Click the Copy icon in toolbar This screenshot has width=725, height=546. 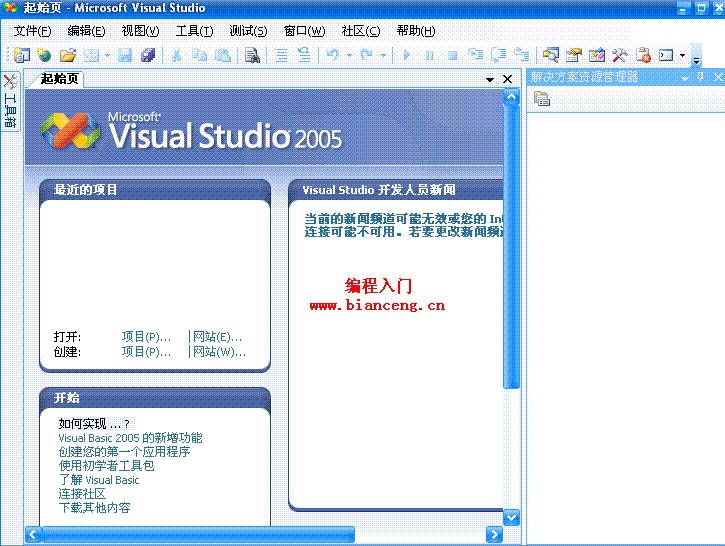[x=199, y=55]
